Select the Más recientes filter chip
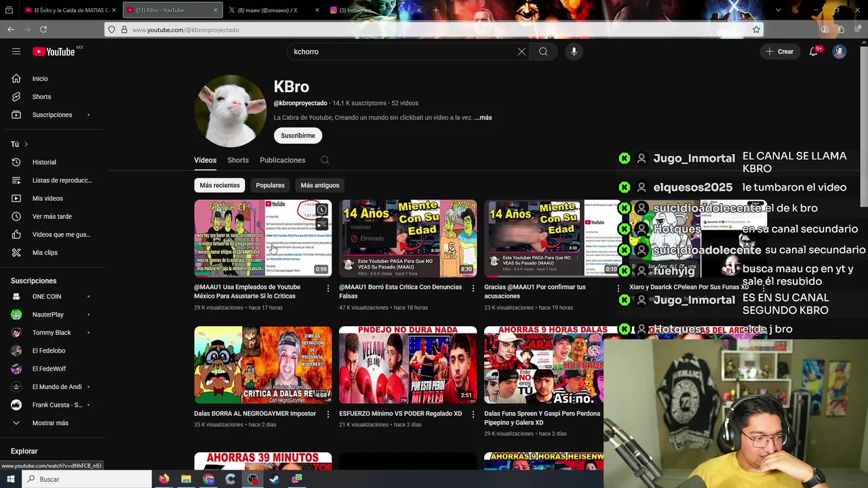868x488 pixels. 220,185
